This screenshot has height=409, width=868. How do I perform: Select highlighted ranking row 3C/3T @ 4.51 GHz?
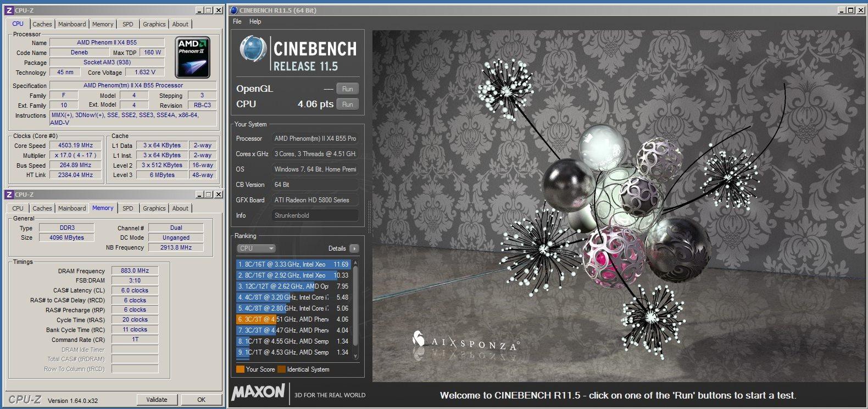tap(293, 319)
